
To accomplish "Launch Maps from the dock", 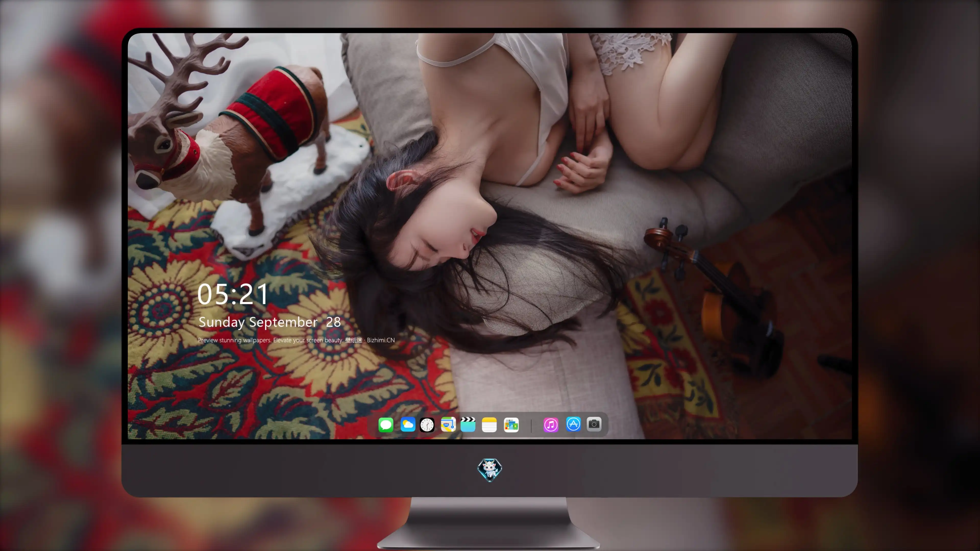I will 448,424.
